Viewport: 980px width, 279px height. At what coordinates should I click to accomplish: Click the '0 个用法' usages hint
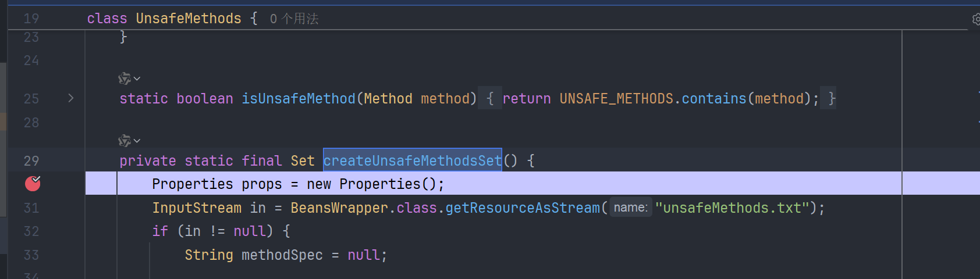tap(294, 19)
